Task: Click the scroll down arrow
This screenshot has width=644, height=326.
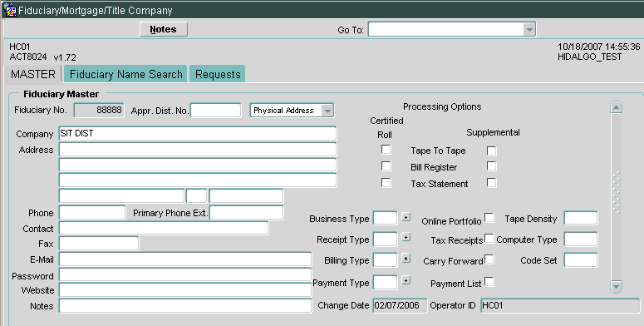Action: tap(616, 286)
